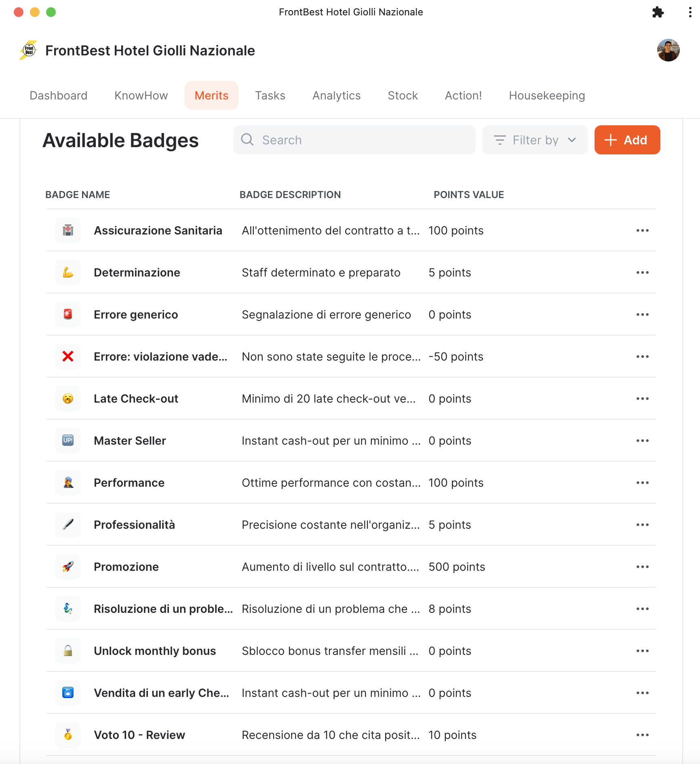Screen dimensions: 700x764
Task: Click the Assicurazione Sanitaria hospital badge icon
Action: click(x=68, y=230)
